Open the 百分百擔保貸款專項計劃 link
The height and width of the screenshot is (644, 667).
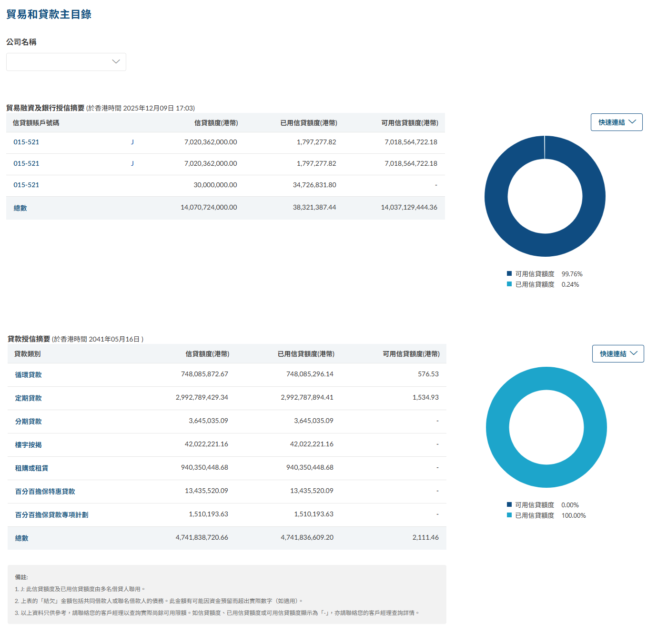tap(51, 515)
